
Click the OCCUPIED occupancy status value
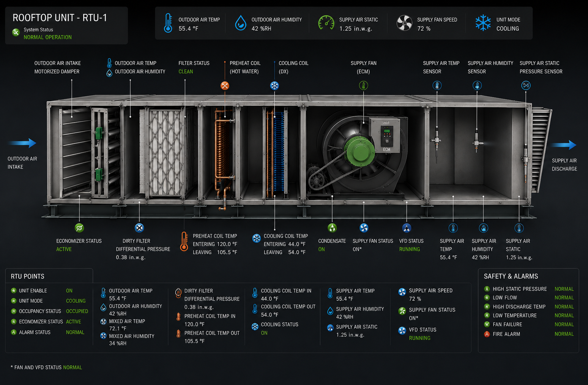pos(77,311)
